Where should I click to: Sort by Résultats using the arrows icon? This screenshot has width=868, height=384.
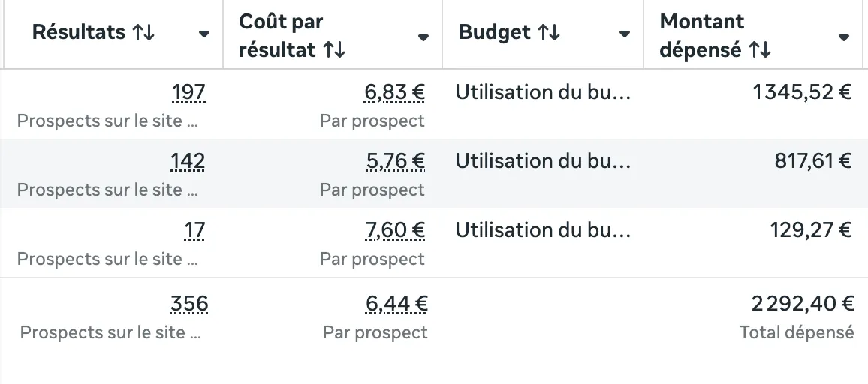pos(143,33)
